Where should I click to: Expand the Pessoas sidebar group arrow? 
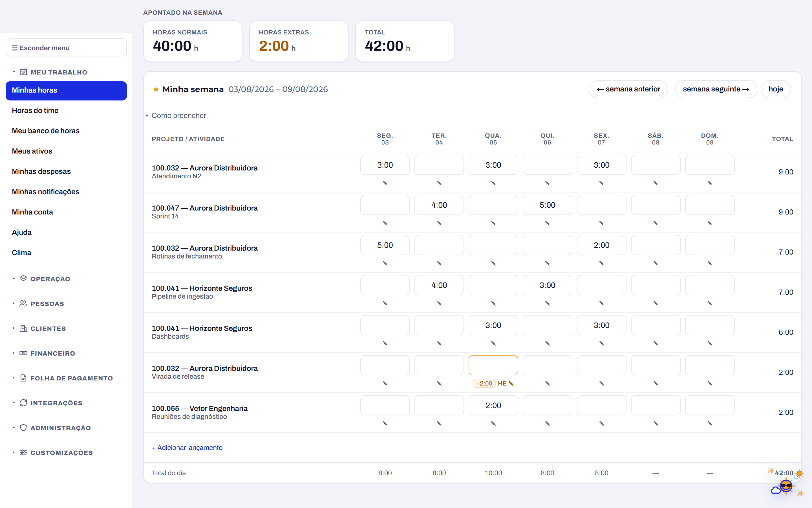tap(14, 303)
